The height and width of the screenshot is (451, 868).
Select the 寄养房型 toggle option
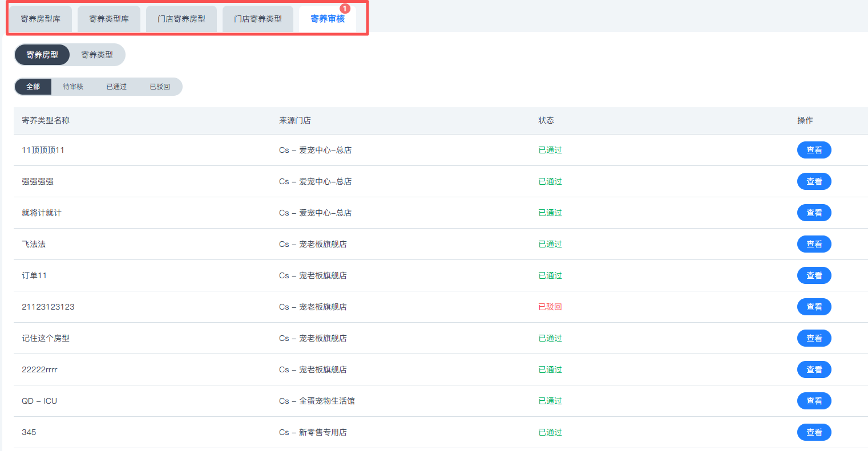pos(42,55)
